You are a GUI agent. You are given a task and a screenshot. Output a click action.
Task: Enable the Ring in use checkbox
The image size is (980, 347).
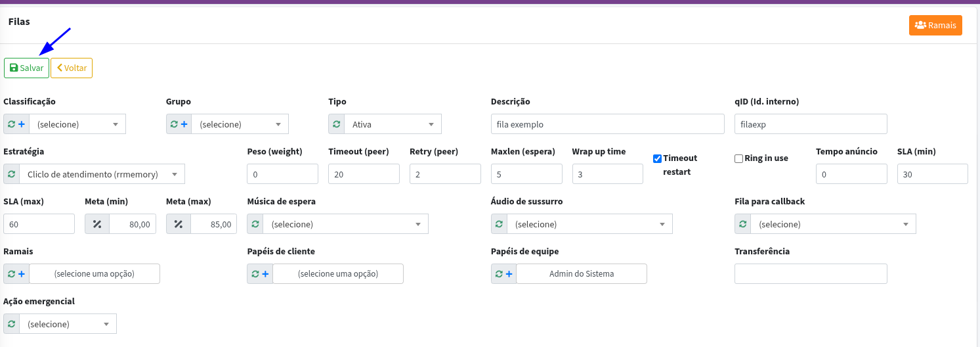(738, 158)
